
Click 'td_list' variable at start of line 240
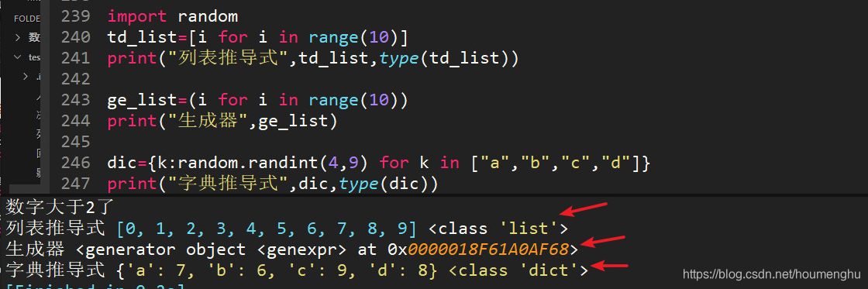(143, 38)
